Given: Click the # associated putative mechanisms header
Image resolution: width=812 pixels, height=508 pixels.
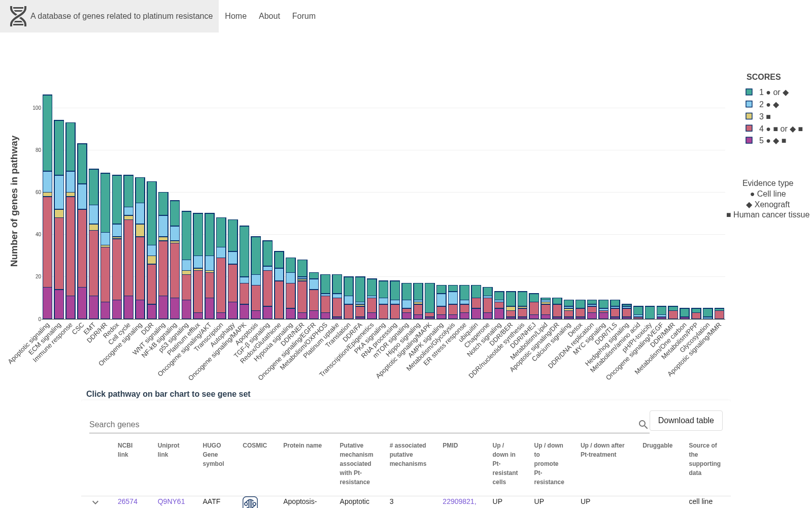Looking at the screenshot, I should pos(408,455).
